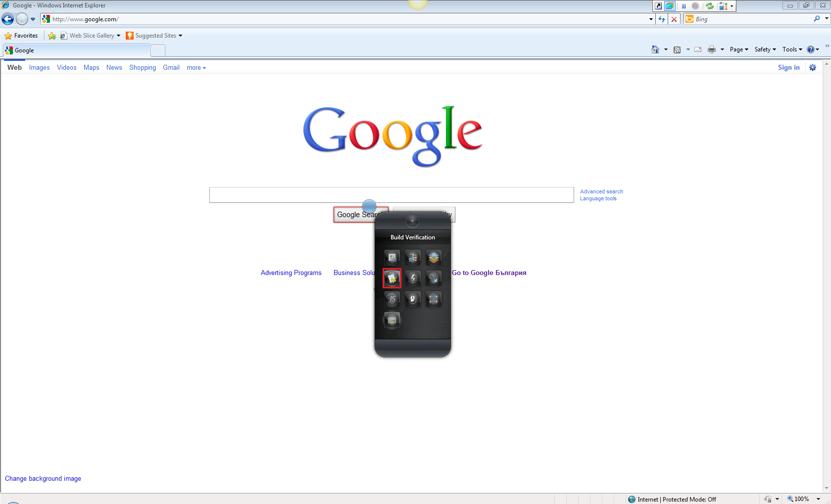Click the Home toolbar icon
The image size is (831, 504).
(655, 49)
